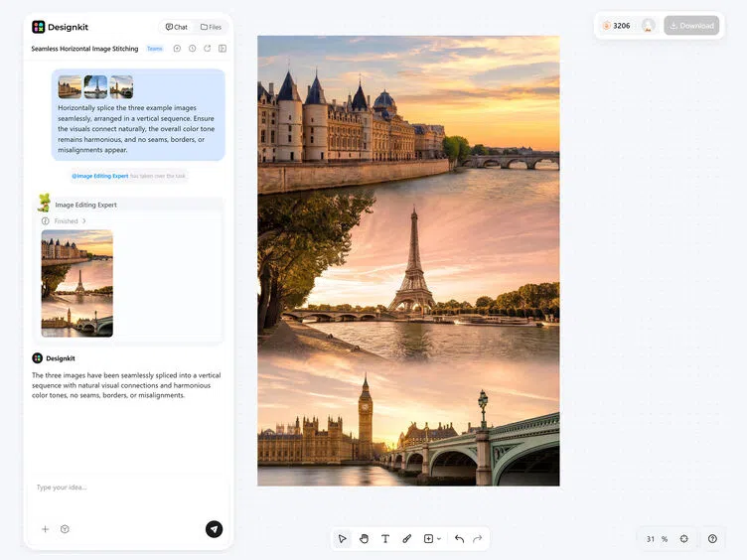This screenshot has width=747, height=560.
Task: Click the Download button
Action: (691, 26)
